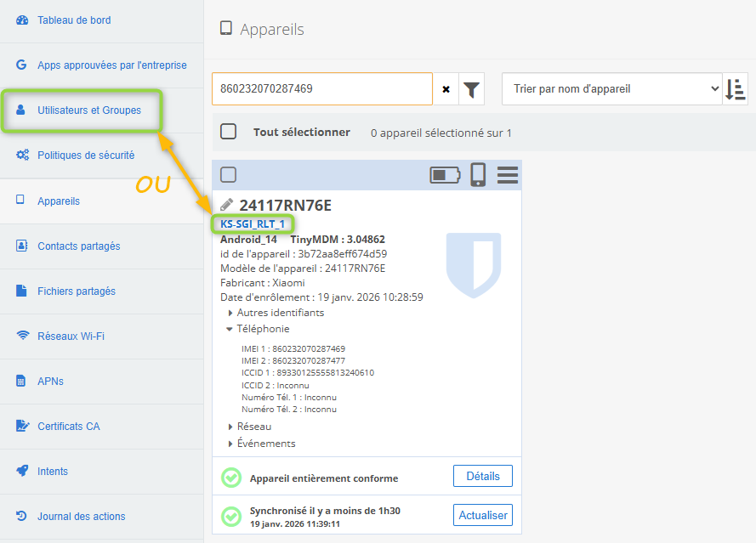Go to Politiques de sécurité
The height and width of the screenshot is (543, 756).
(86, 156)
